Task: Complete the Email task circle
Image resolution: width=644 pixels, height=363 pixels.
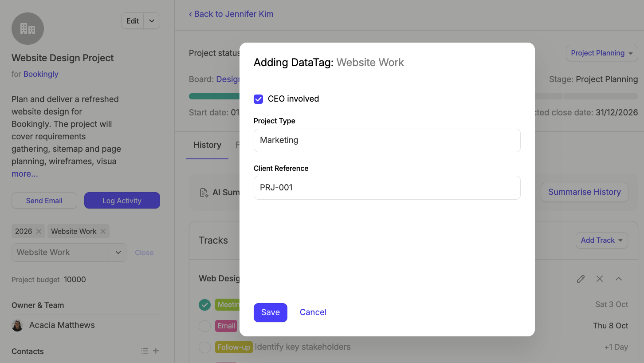Action: point(204,326)
